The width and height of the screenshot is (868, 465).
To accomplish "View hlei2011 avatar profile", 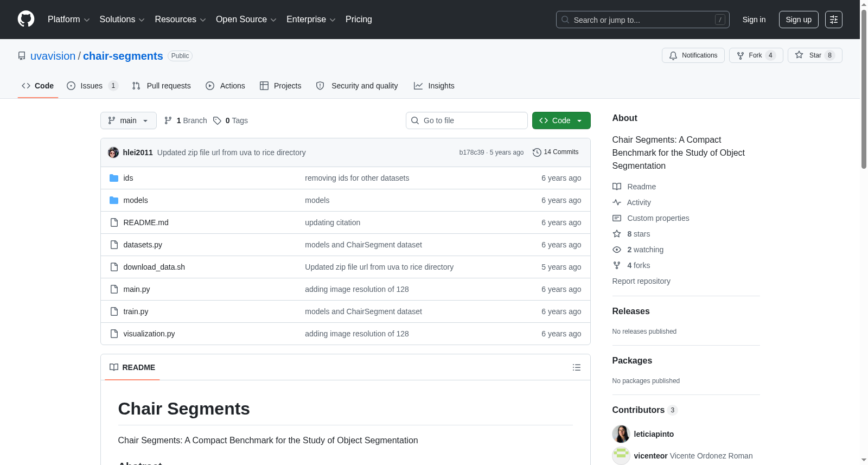I will [x=113, y=152].
